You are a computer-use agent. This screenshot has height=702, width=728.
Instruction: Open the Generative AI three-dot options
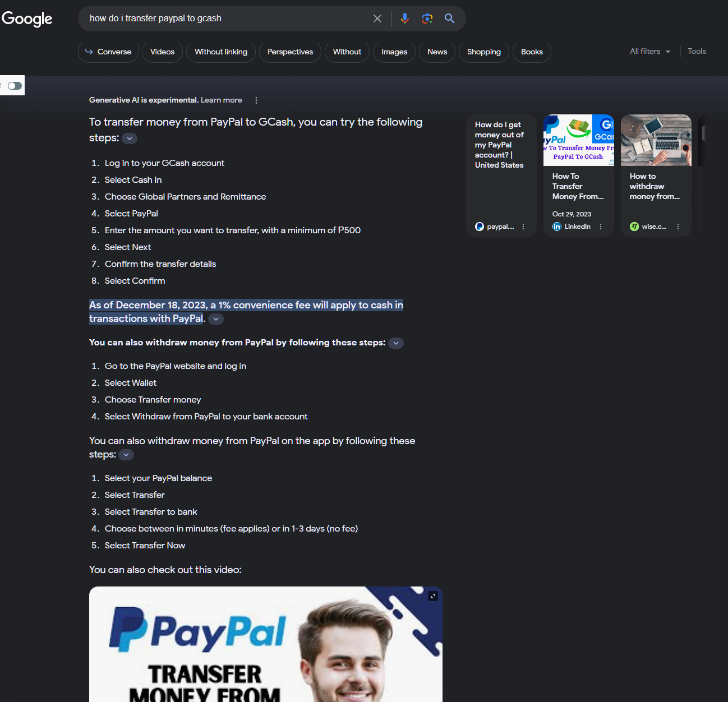[256, 100]
